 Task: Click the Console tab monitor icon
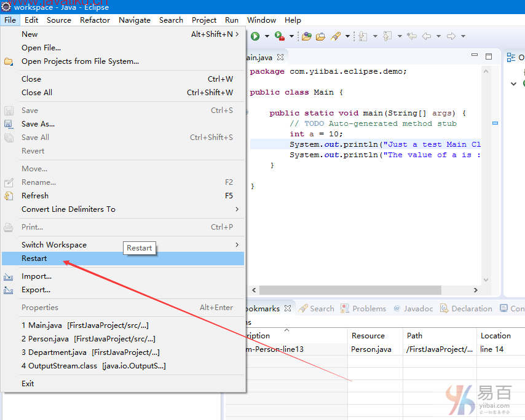click(503, 308)
